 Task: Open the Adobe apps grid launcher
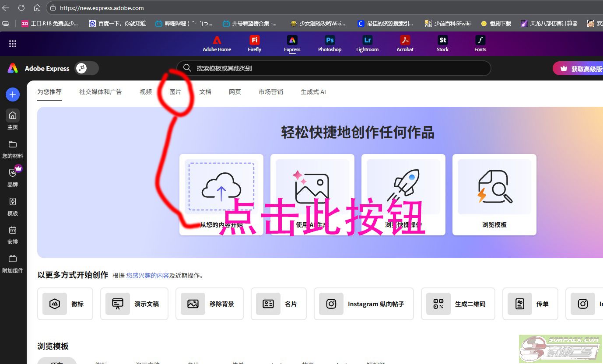click(13, 44)
